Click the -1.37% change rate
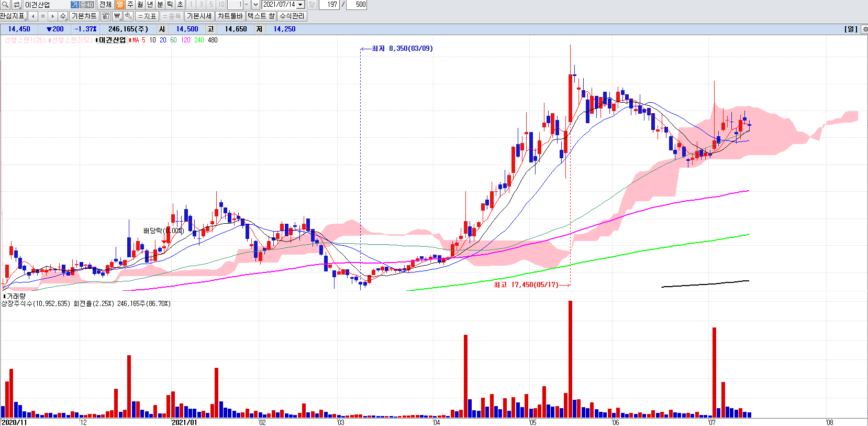The width and height of the screenshot is (868, 426). click(85, 29)
